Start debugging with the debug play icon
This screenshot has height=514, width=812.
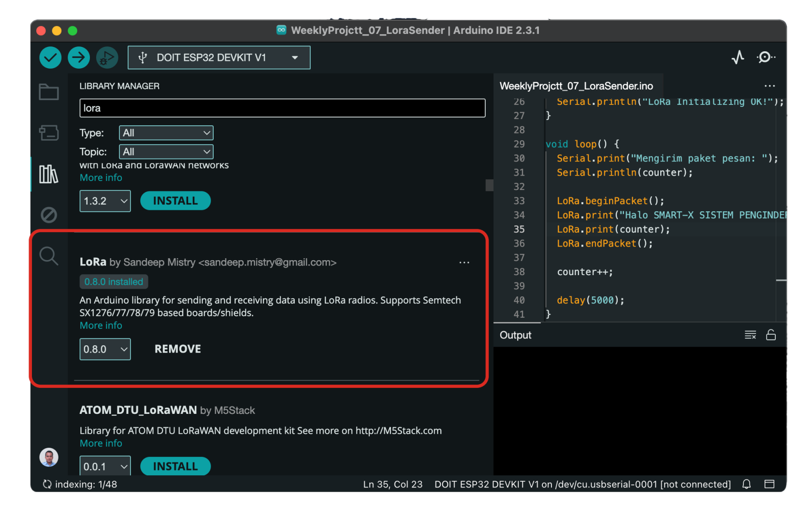click(107, 58)
